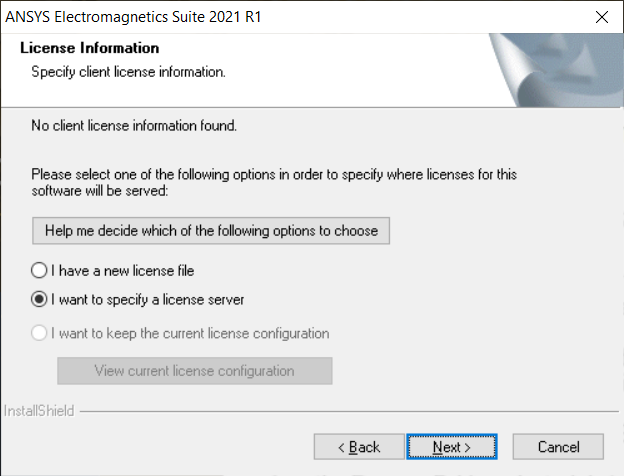624x476 pixels.
Task: Proceed with the Next button
Action: pyautogui.click(x=452, y=447)
